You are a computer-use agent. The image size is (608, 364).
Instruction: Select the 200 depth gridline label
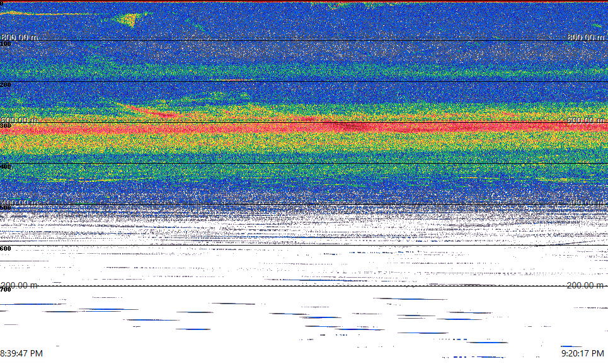[6, 85]
